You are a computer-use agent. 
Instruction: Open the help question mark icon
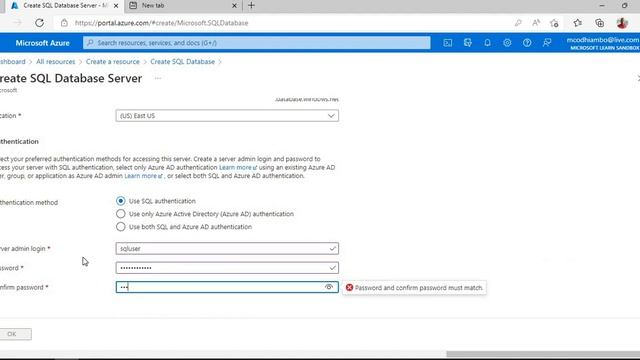[527, 43]
